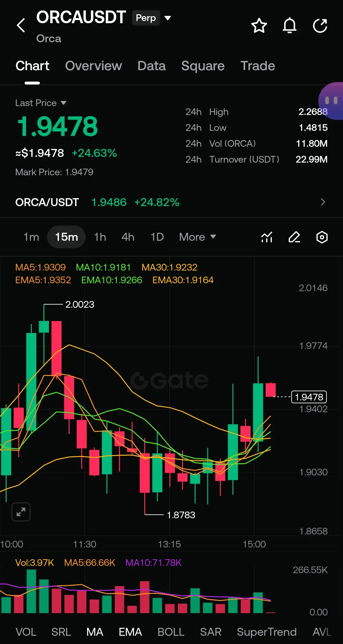Toggle the EMA indicator

click(130, 632)
